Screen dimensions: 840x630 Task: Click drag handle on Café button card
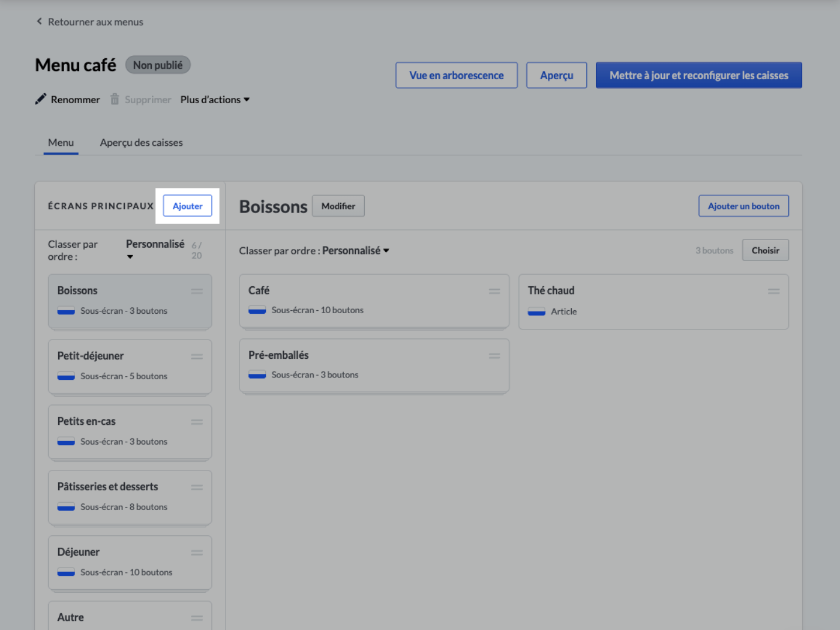pos(494,291)
